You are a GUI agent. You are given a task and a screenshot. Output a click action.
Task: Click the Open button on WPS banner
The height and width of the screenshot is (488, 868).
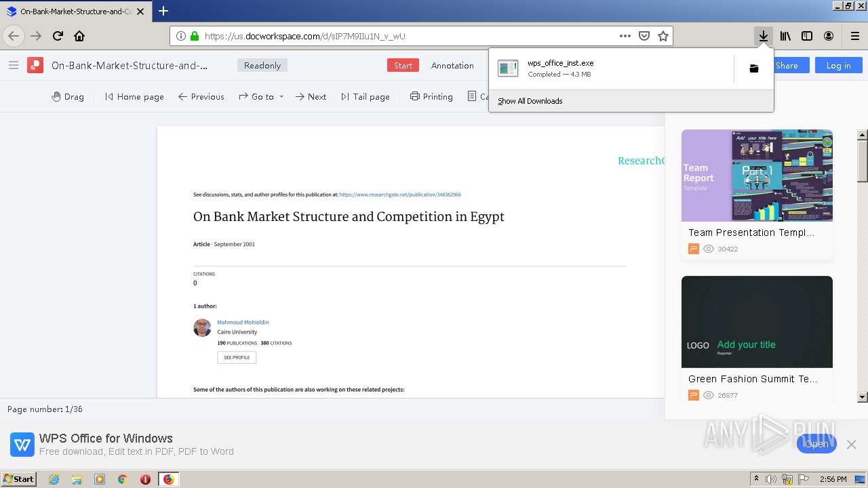[816, 444]
